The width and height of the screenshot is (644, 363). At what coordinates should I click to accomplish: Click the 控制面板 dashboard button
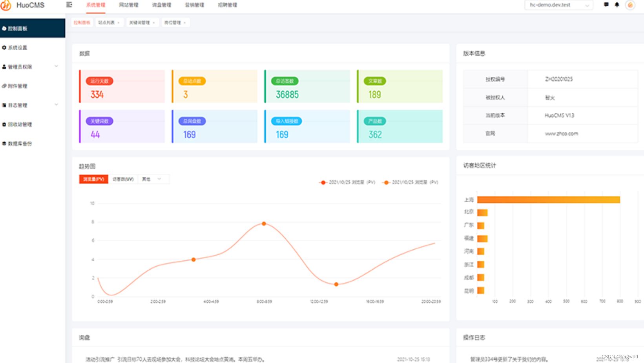tap(18, 28)
